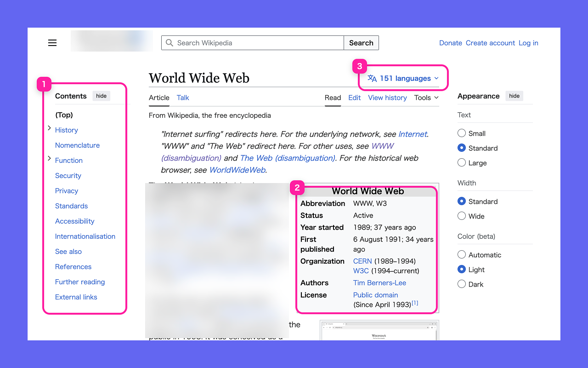Follow the Tim Berners-Lee link

[x=379, y=283]
